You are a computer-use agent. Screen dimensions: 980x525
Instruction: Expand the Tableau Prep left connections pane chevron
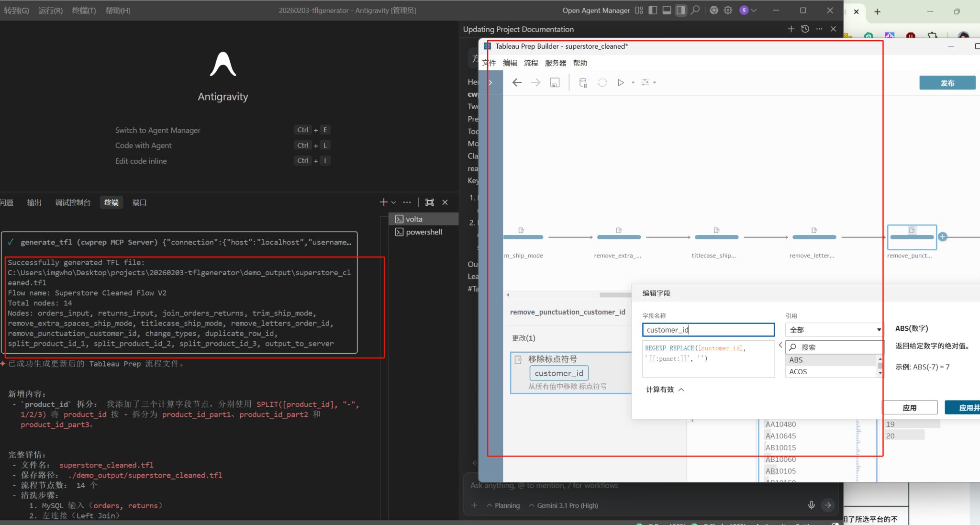tap(490, 82)
